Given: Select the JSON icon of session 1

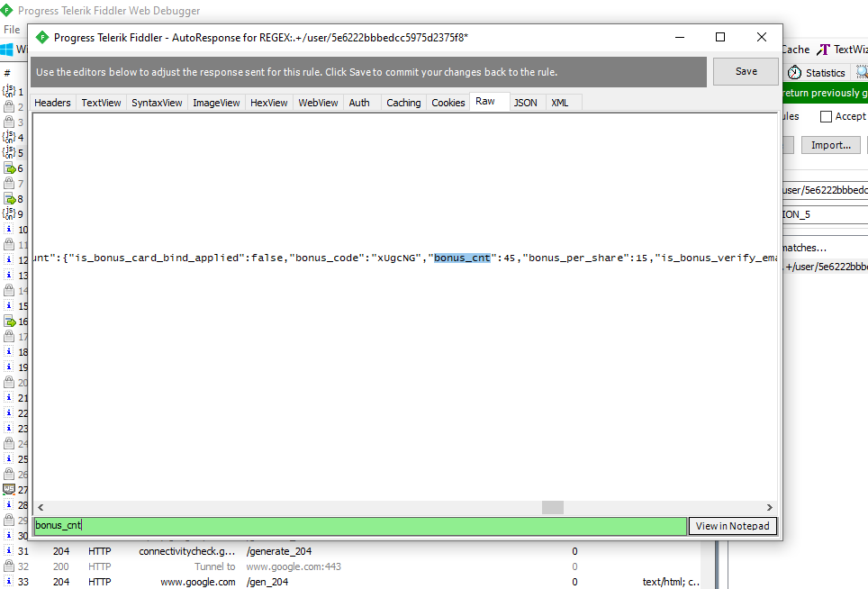Looking at the screenshot, I should coord(9,91).
